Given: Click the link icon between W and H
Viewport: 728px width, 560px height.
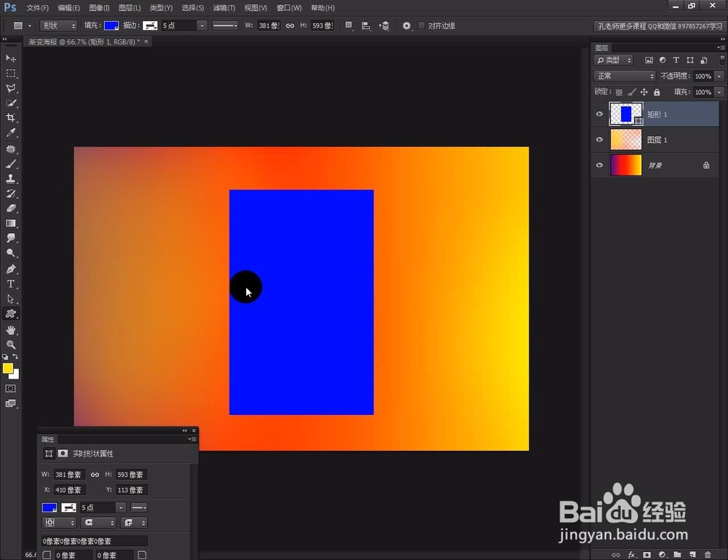Looking at the screenshot, I should 290,25.
